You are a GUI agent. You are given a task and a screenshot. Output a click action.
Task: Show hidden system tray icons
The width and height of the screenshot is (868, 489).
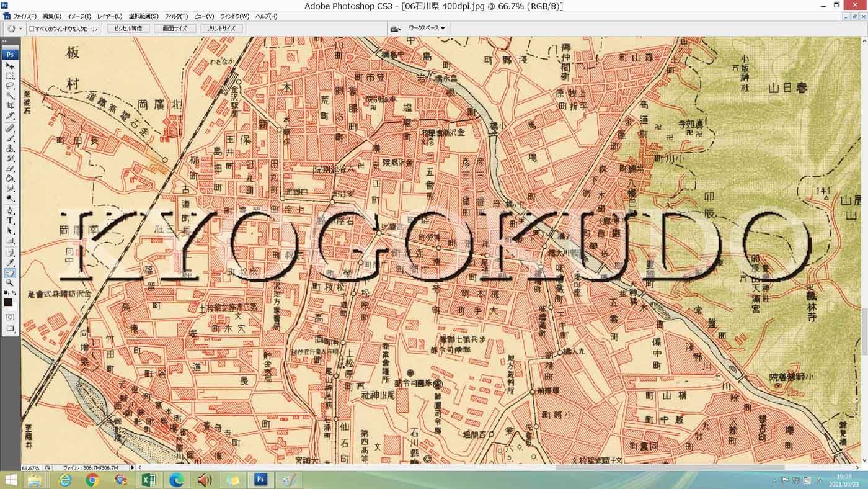774,480
